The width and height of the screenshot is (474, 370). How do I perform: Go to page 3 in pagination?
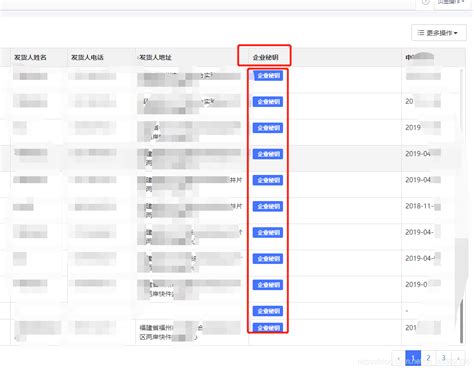[443, 358]
